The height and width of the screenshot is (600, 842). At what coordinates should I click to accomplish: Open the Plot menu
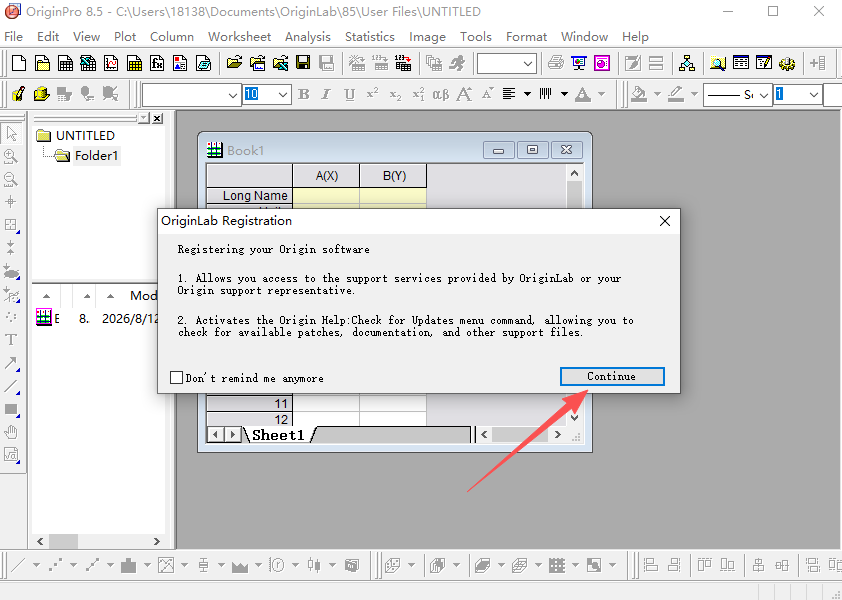(125, 37)
